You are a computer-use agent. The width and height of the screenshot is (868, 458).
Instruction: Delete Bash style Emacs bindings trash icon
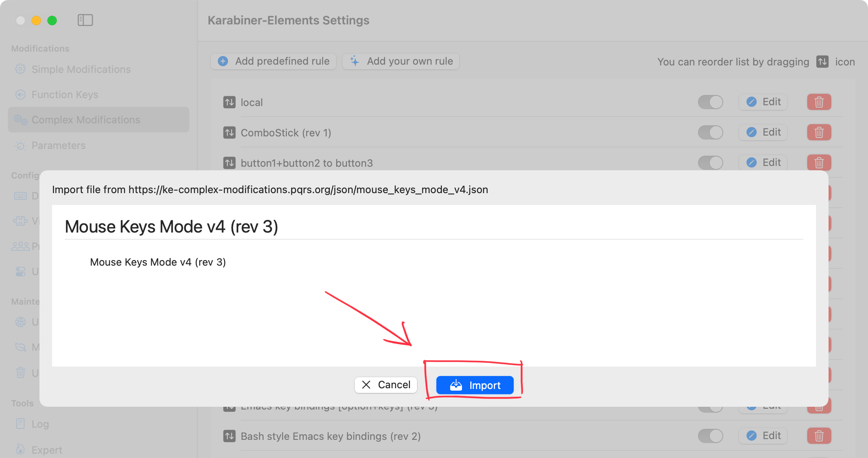tap(819, 436)
